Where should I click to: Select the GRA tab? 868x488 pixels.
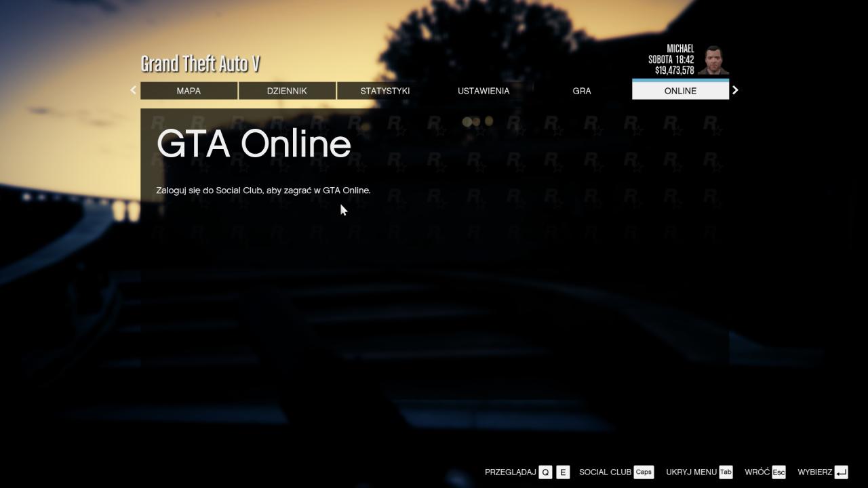click(x=582, y=91)
